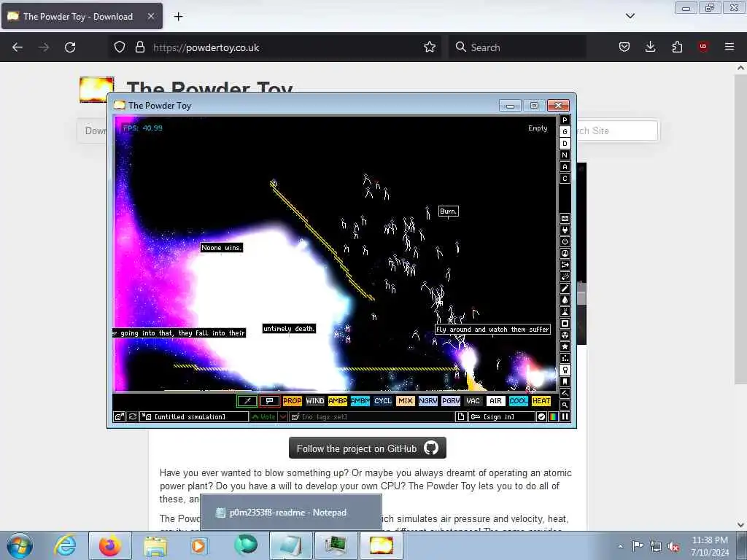Open a new Firefox tab
The width and height of the screenshot is (747, 560).
178,16
